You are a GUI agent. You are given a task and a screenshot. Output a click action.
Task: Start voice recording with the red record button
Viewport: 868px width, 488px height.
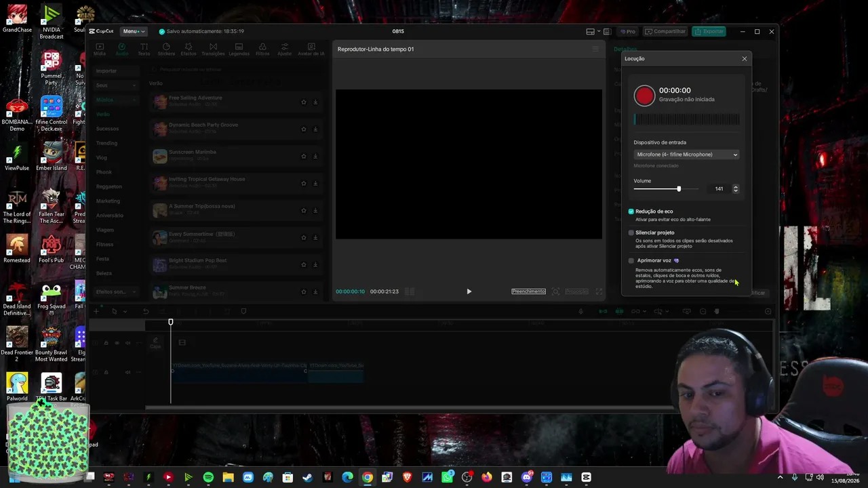point(644,96)
